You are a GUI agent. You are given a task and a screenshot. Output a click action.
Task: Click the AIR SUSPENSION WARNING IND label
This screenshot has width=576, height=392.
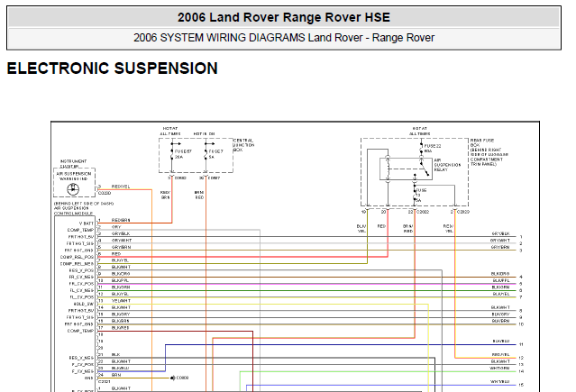point(74,177)
